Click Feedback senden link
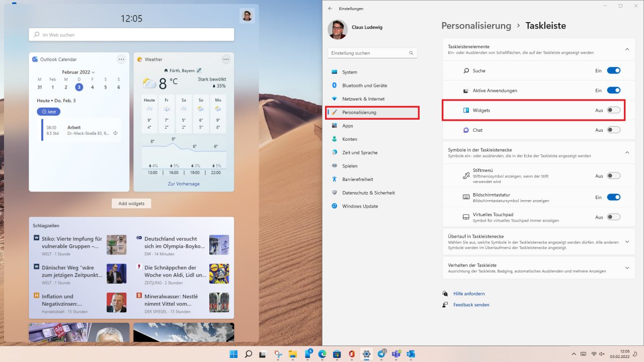This screenshot has width=644, height=362. click(x=471, y=305)
